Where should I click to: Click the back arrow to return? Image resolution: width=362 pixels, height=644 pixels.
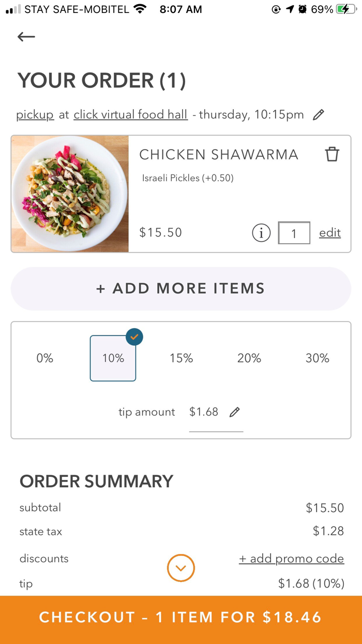pos(26,36)
